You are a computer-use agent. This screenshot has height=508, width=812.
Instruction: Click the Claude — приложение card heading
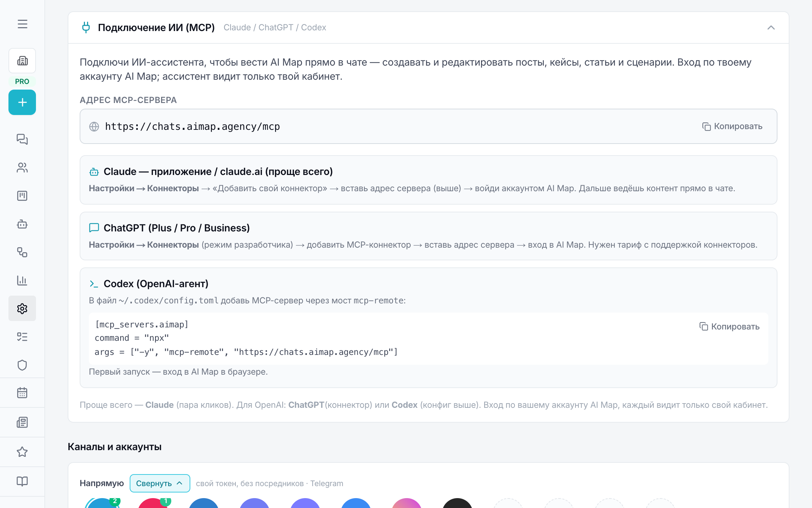(218, 171)
